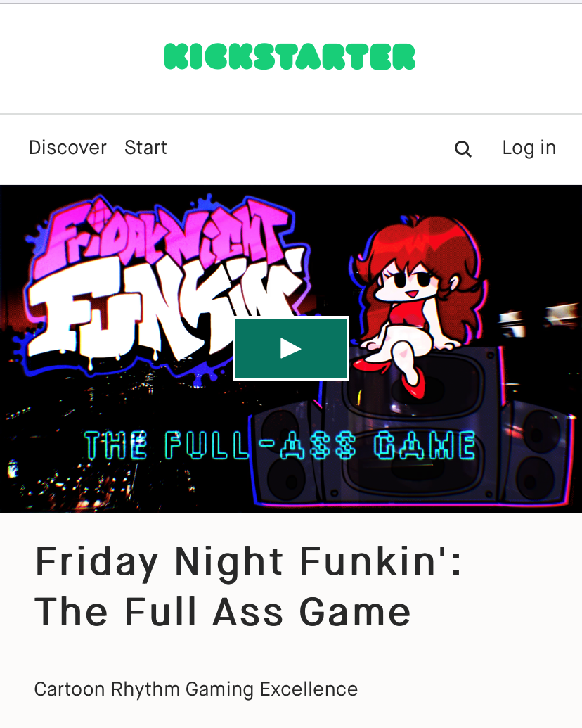Click the Cartoon Rhythm Gaming Excellence tagline
582x728 pixels.
(x=196, y=689)
